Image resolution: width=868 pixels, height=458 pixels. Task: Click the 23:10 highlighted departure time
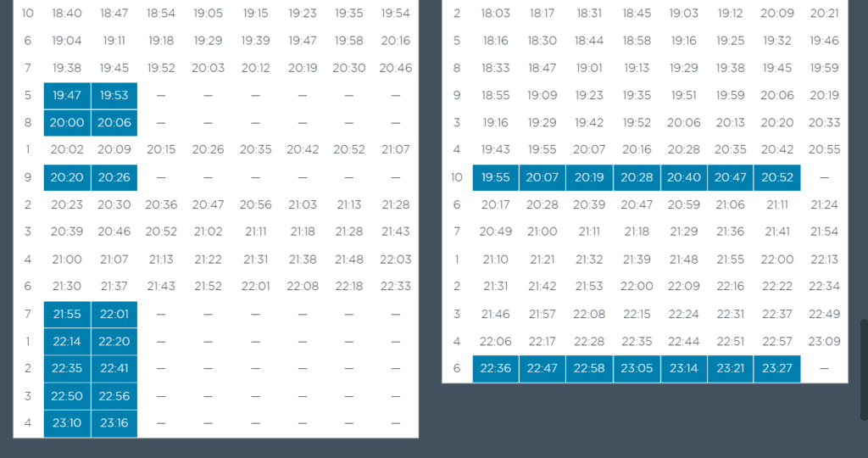coord(67,422)
